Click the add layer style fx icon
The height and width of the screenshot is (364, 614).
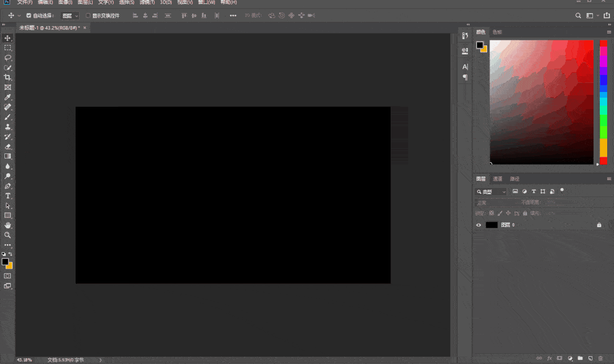point(549,358)
